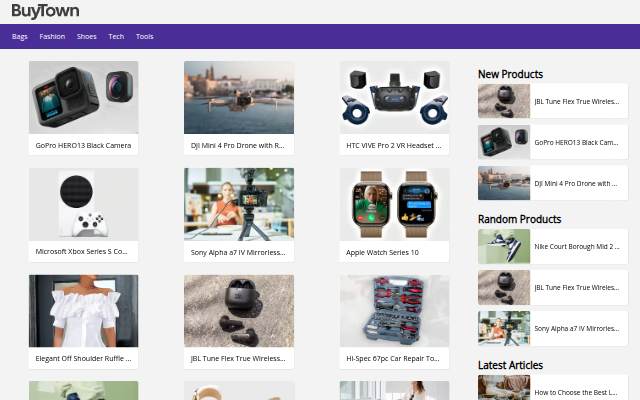640x400 pixels.
Task: Click the Sony Alpha thumbnail under Random Products
Action: (504, 328)
